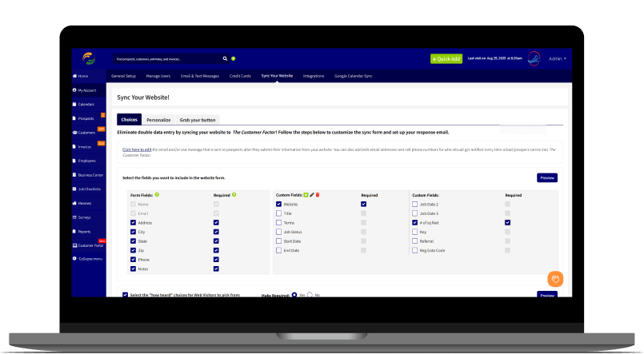Click the help icon beside Form Fields
The image size is (644, 354).
[x=158, y=194]
